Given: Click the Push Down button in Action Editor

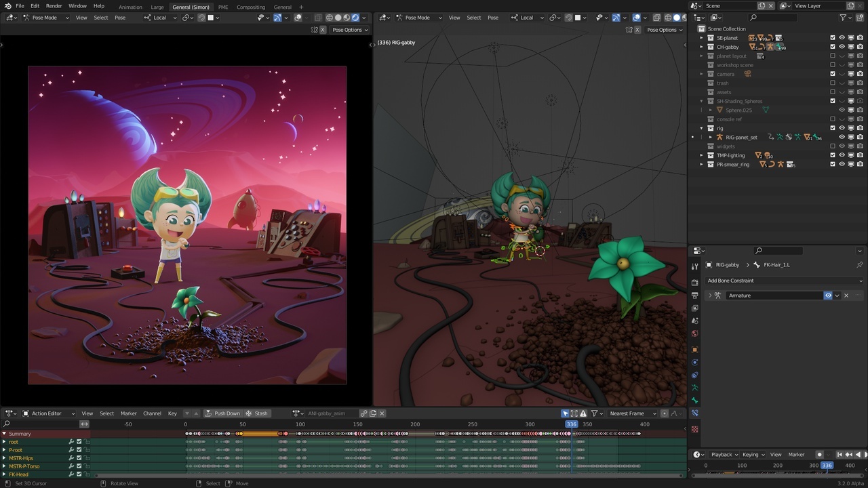Looking at the screenshot, I should 225,413.
